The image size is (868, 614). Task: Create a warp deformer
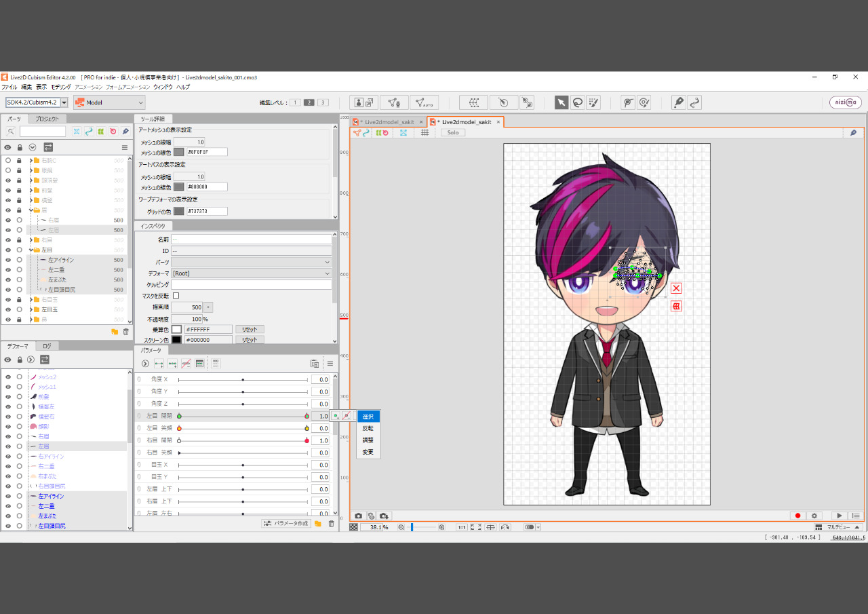[x=473, y=102]
